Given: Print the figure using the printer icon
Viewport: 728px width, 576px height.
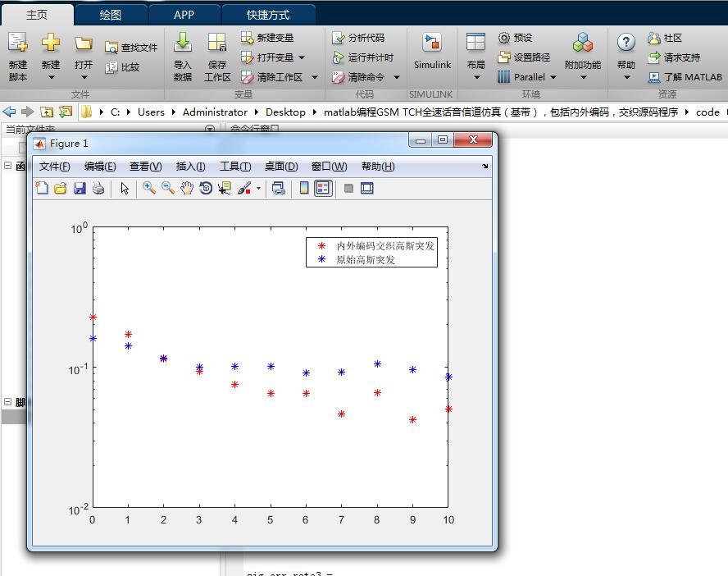Looking at the screenshot, I should (x=98, y=188).
